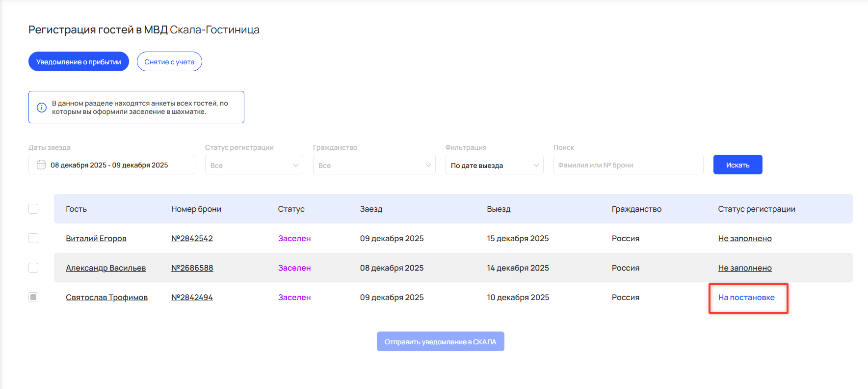Open the Гражданство filter dropdown
Viewport: 868px width, 389px height.
[374, 165]
